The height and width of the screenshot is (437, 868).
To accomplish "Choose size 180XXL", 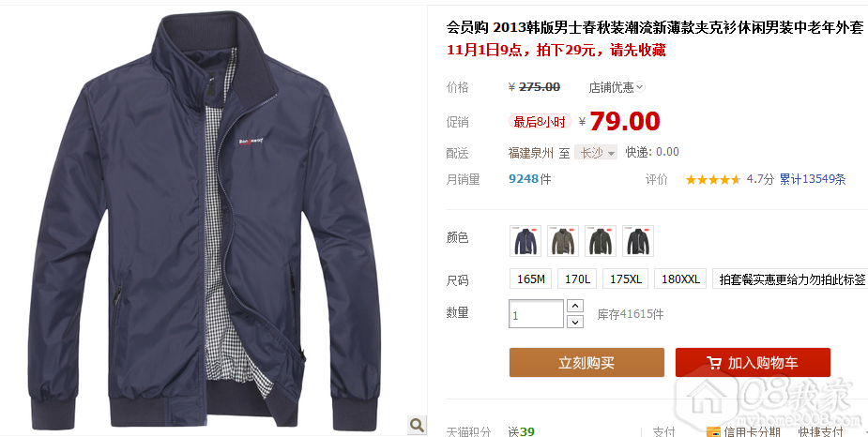I will click(x=680, y=279).
